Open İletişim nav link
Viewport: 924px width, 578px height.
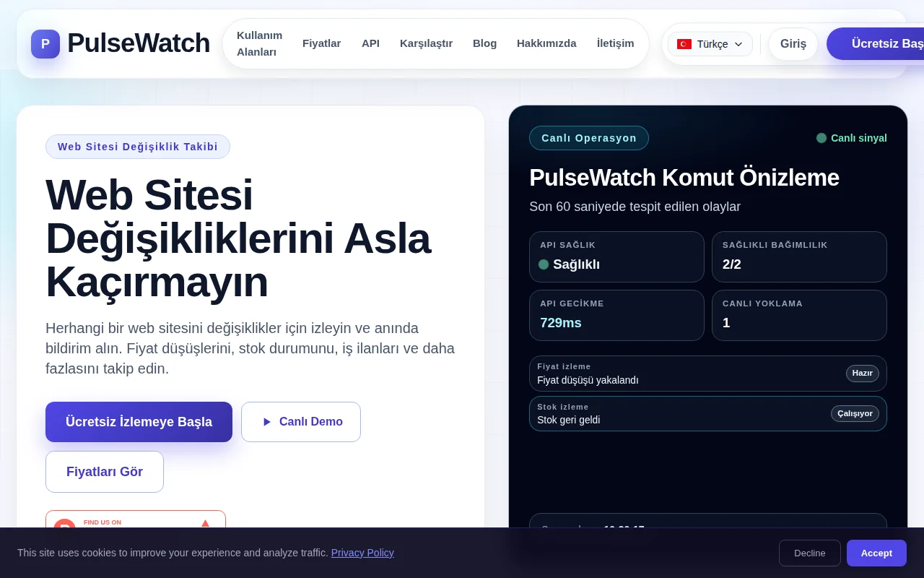tap(615, 43)
